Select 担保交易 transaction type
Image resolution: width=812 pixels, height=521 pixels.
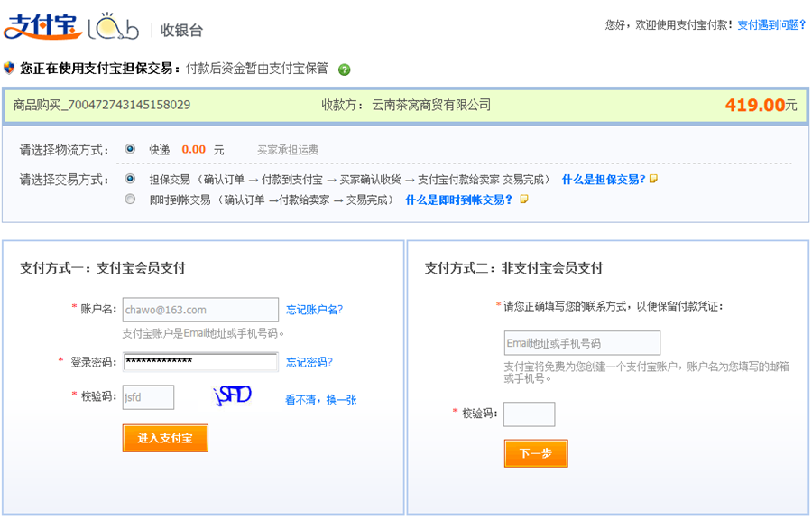[131, 179]
